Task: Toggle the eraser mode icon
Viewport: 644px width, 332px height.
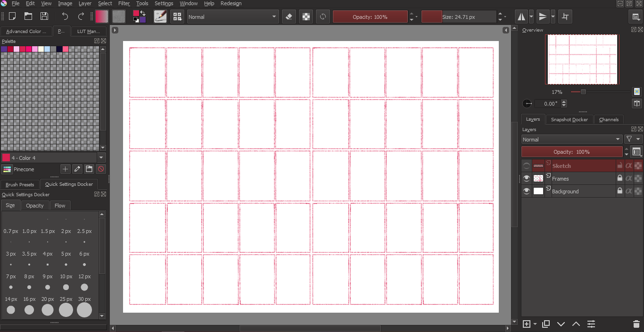Action: (289, 17)
